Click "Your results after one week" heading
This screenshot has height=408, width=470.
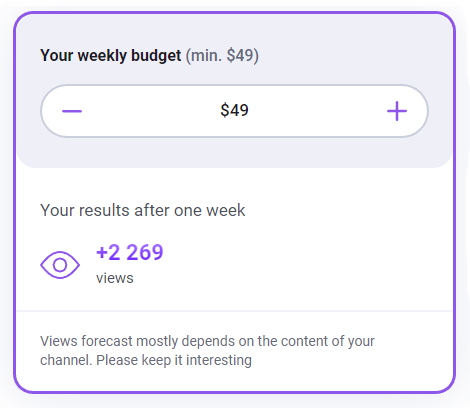143,210
